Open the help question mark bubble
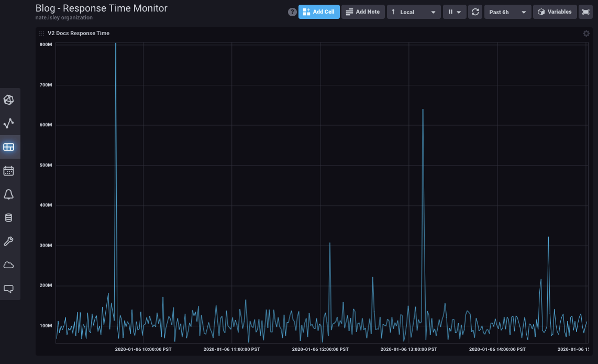 click(292, 12)
